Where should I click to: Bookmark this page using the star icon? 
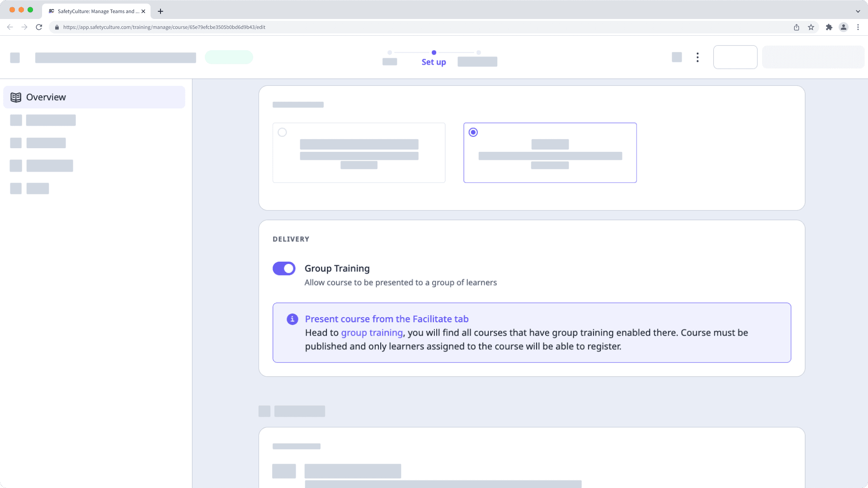tap(811, 27)
